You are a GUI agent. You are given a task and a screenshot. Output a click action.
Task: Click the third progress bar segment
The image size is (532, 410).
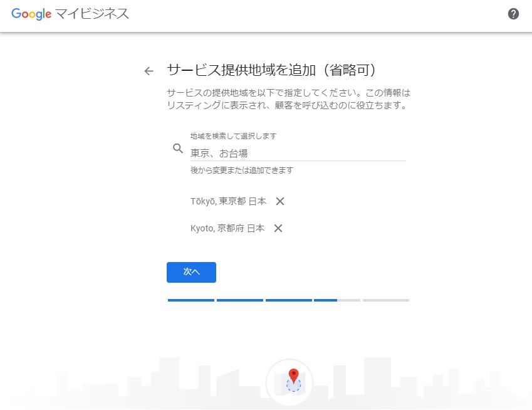click(x=288, y=300)
